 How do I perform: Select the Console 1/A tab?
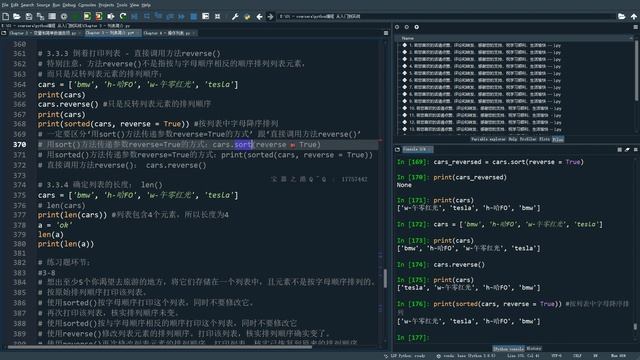pyautogui.click(x=417, y=149)
